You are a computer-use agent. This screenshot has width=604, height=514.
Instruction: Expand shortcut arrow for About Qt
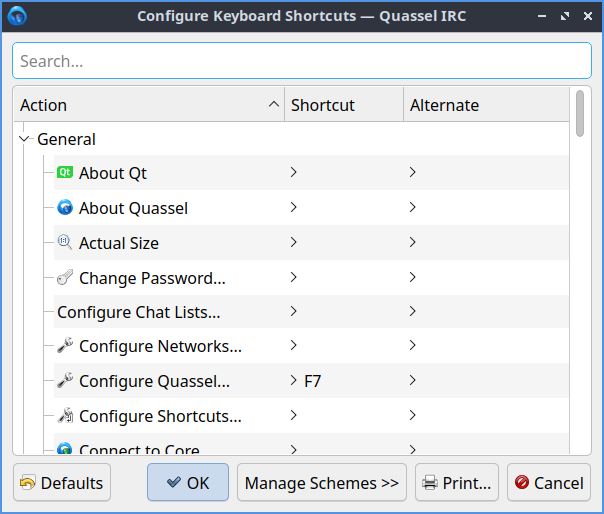294,173
